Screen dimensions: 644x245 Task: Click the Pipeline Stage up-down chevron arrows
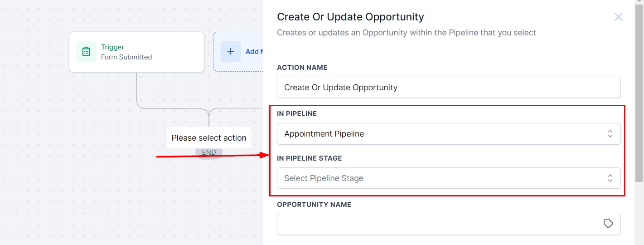(x=610, y=178)
